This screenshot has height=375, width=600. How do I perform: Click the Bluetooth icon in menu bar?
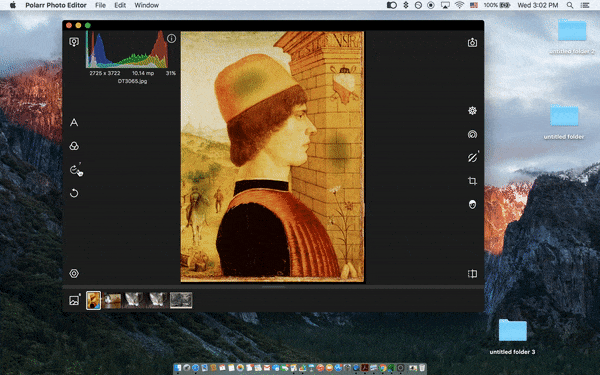(x=406, y=5)
